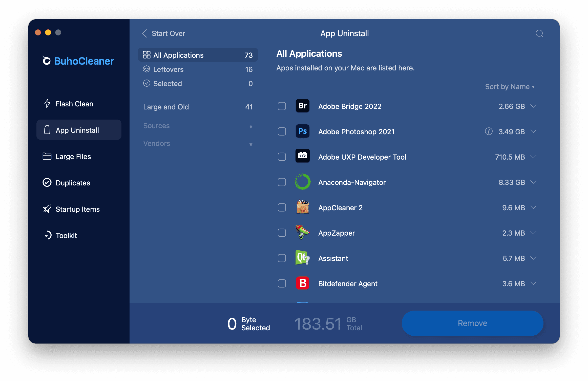The image size is (588, 381).
Task: Click the search icon top right
Action: coord(540,33)
